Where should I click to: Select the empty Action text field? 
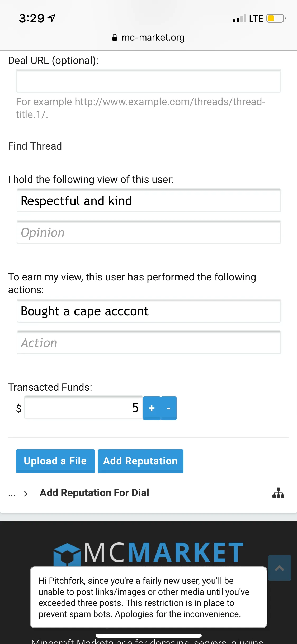(149, 343)
